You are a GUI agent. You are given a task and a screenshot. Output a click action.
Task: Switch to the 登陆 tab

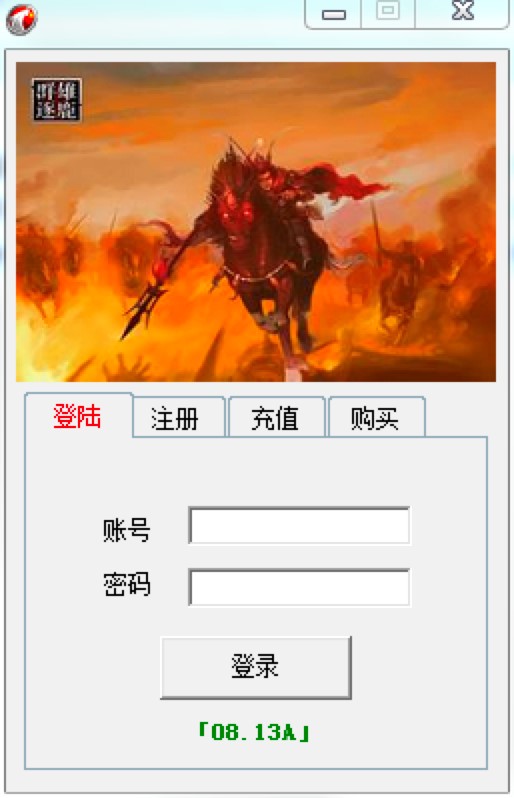(x=78, y=416)
